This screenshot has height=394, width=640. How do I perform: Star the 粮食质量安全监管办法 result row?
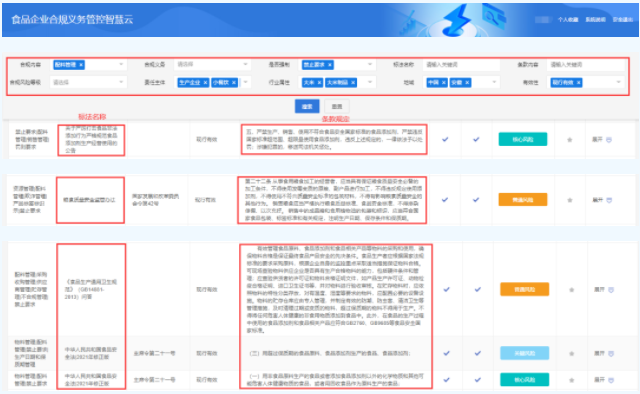[x=570, y=200]
